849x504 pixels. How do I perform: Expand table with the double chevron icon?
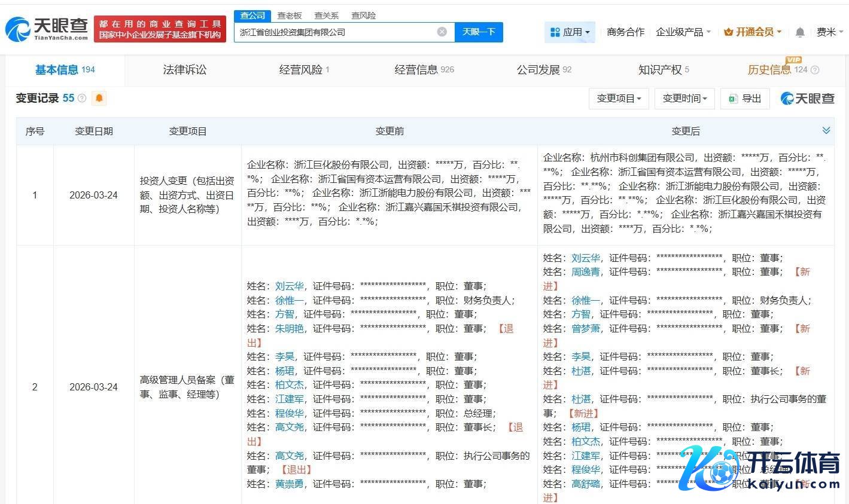pyautogui.click(x=826, y=130)
